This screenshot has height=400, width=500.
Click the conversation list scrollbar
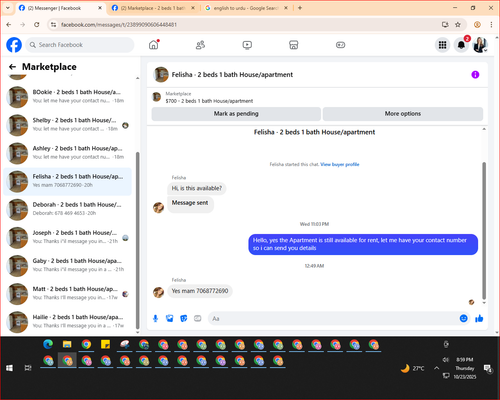point(137,240)
